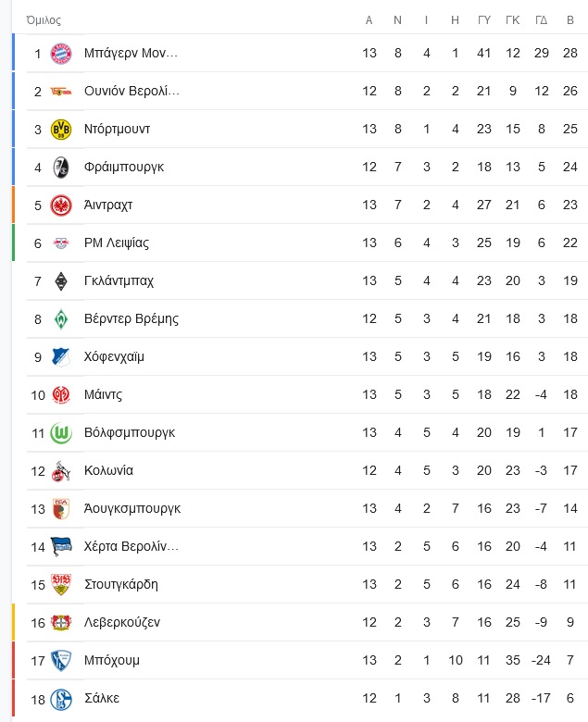Open the Freiburg club crest icon

click(x=61, y=168)
